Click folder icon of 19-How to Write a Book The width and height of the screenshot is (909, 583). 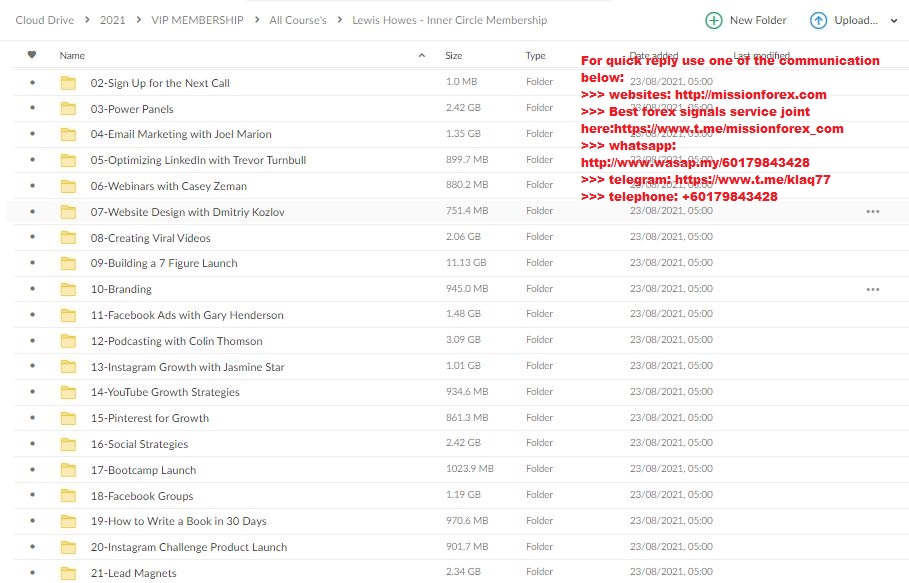point(68,521)
